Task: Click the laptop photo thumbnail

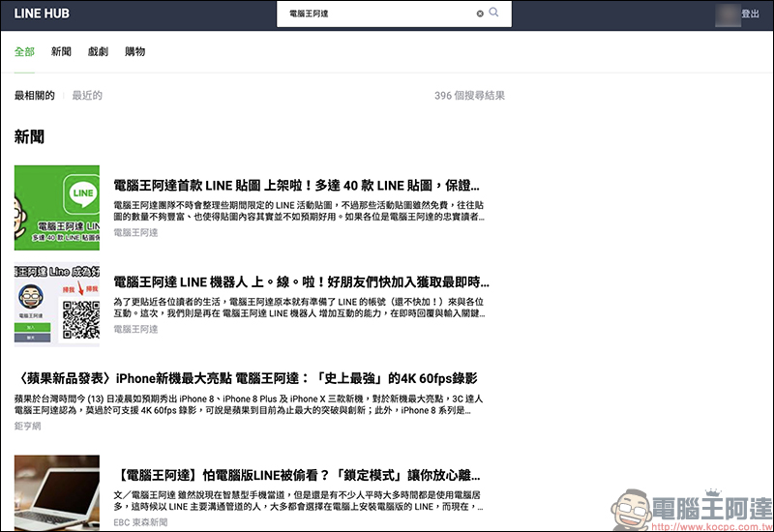Action: coord(57,493)
